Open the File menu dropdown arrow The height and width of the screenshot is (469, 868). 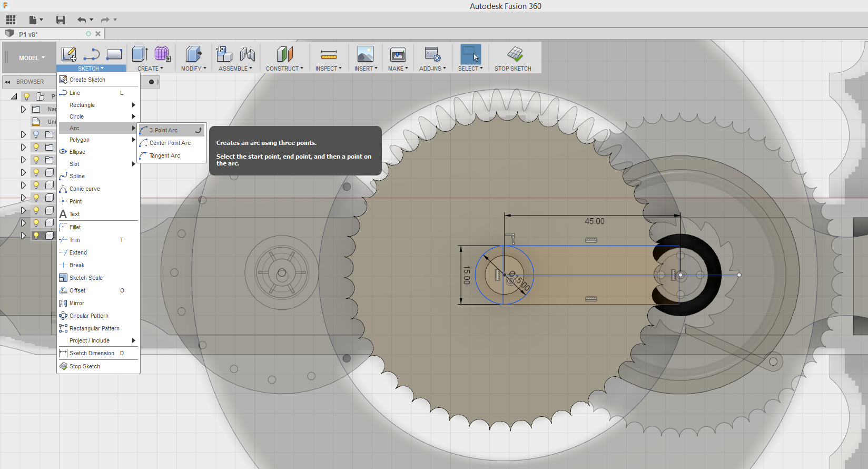[x=41, y=20]
